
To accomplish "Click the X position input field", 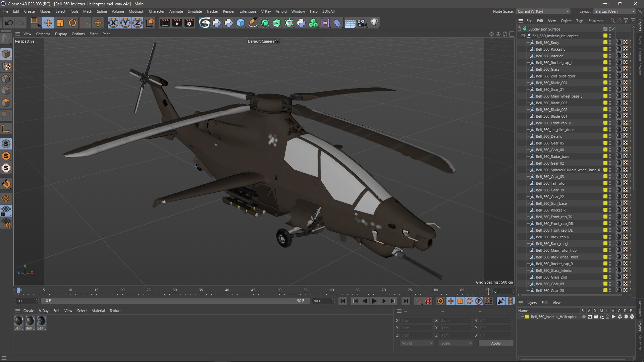I will [x=417, y=320].
